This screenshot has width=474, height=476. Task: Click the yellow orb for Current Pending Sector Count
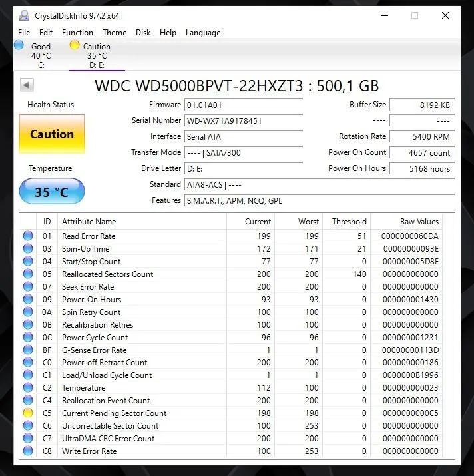28,413
